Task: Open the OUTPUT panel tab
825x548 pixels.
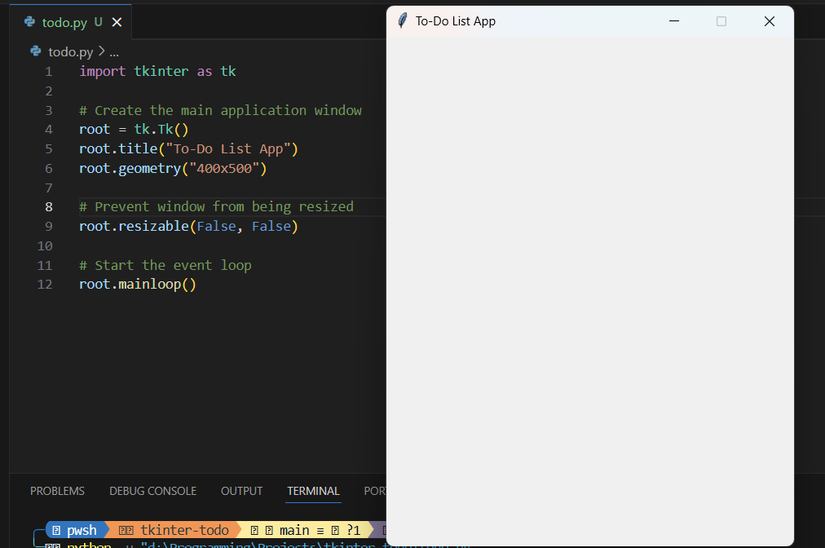Action: (242, 491)
